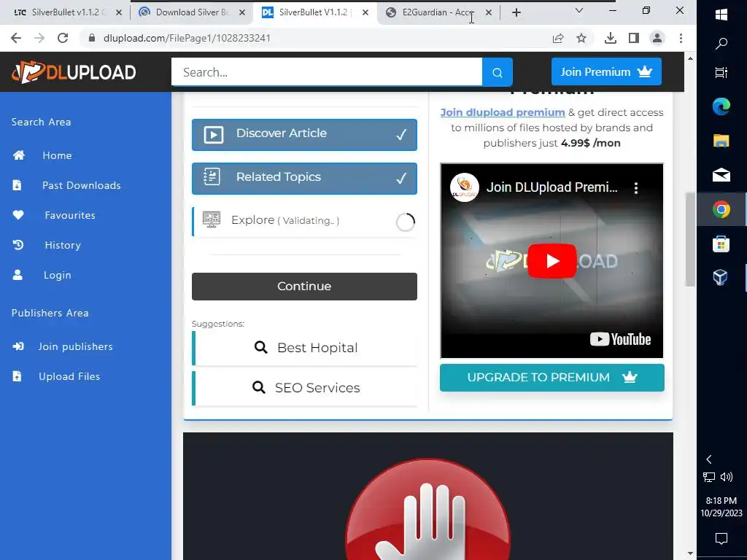Open the Chrome profile icon
The height and width of the screenshot is (560, 747).
tap(657, 38)
